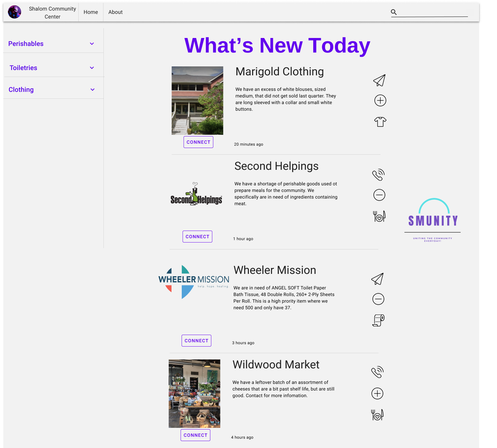Click the plus circle icon for Marigold Clothing
497x448 pixels.
380,100
